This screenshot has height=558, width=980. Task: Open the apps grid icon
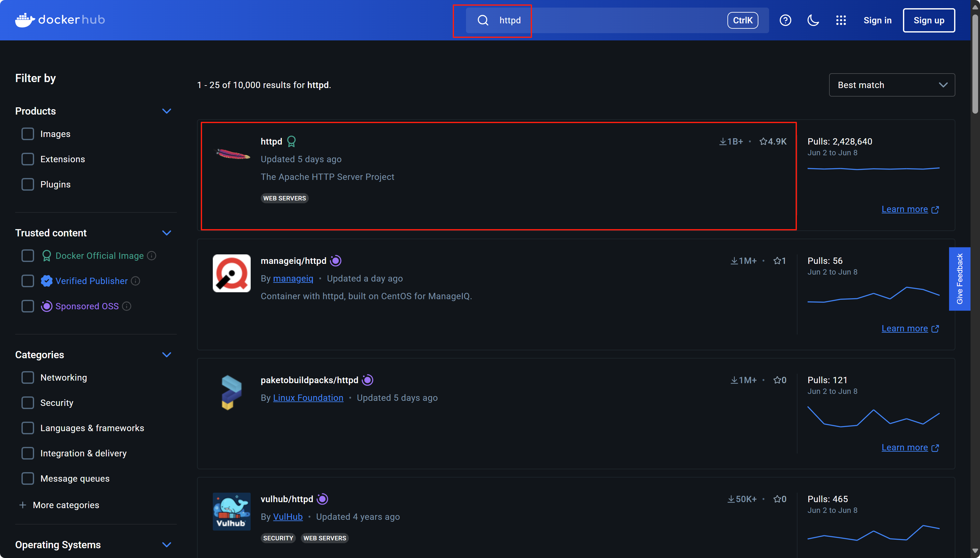coord(841,20)
